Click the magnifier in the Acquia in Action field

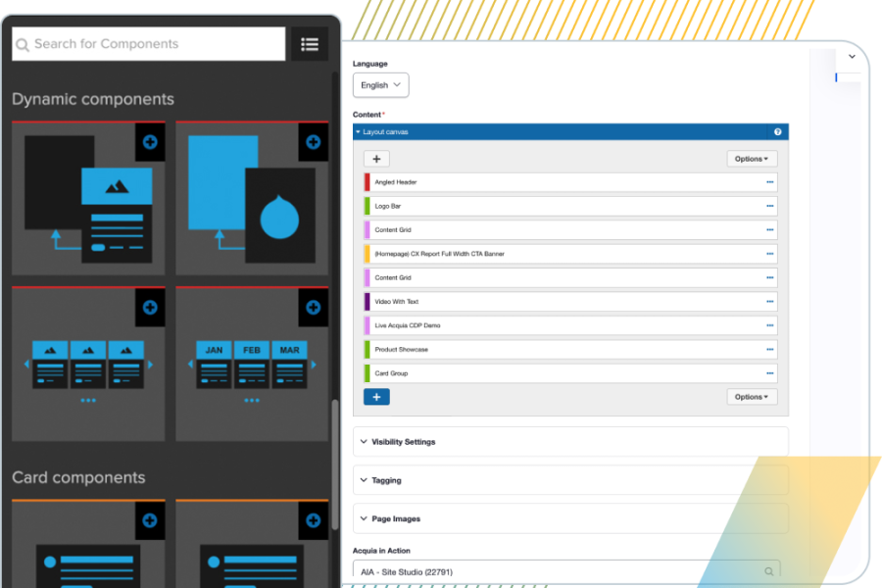point(769,570)
